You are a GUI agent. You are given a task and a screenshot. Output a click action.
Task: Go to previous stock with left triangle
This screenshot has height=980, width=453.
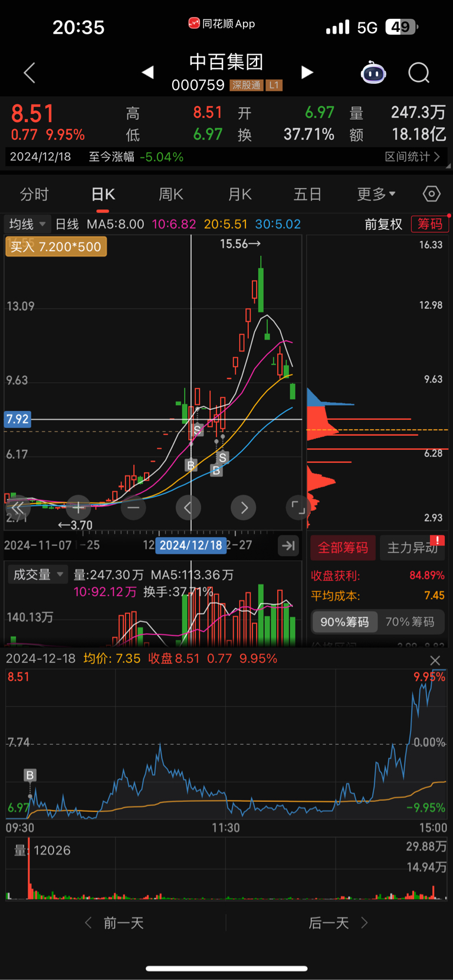(148, 73)
